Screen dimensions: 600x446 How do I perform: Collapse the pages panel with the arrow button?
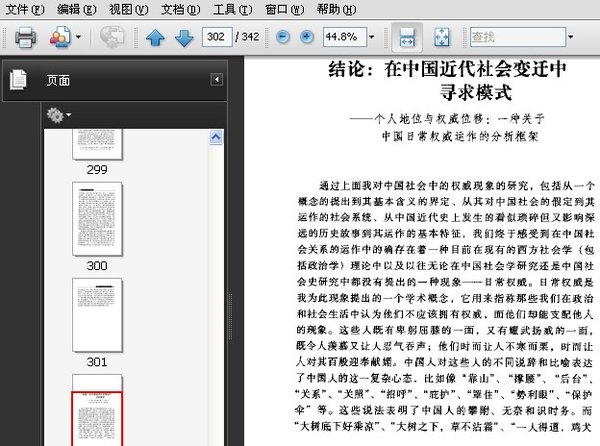[x=216, y=80]
